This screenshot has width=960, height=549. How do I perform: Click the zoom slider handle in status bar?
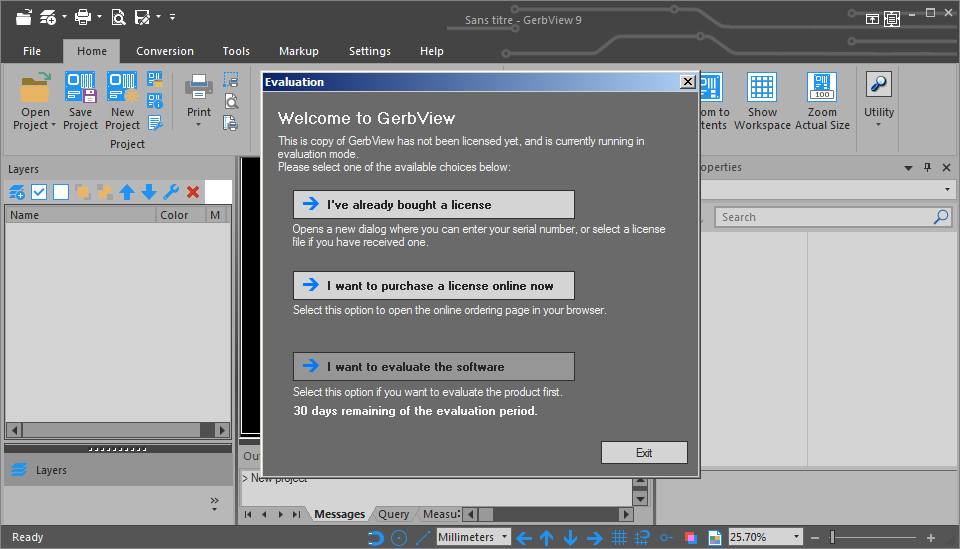point(832,537)
